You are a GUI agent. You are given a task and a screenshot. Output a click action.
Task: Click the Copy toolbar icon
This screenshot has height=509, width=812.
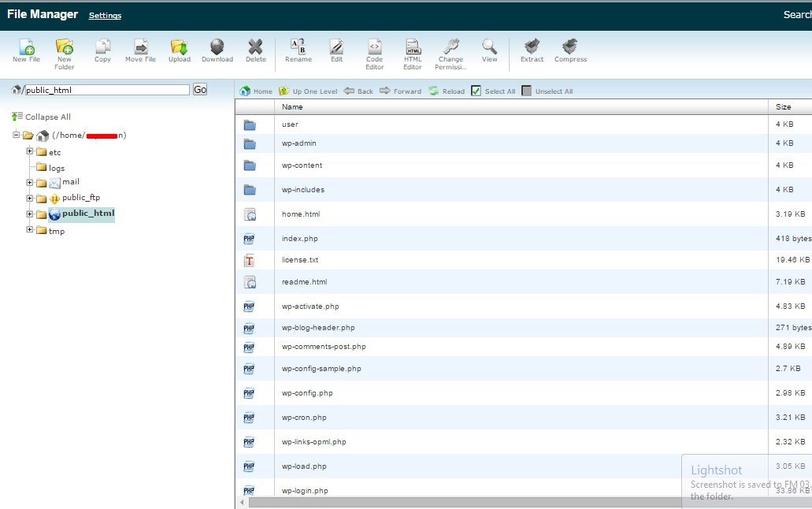pyautogui.click(x=102, y=50)
